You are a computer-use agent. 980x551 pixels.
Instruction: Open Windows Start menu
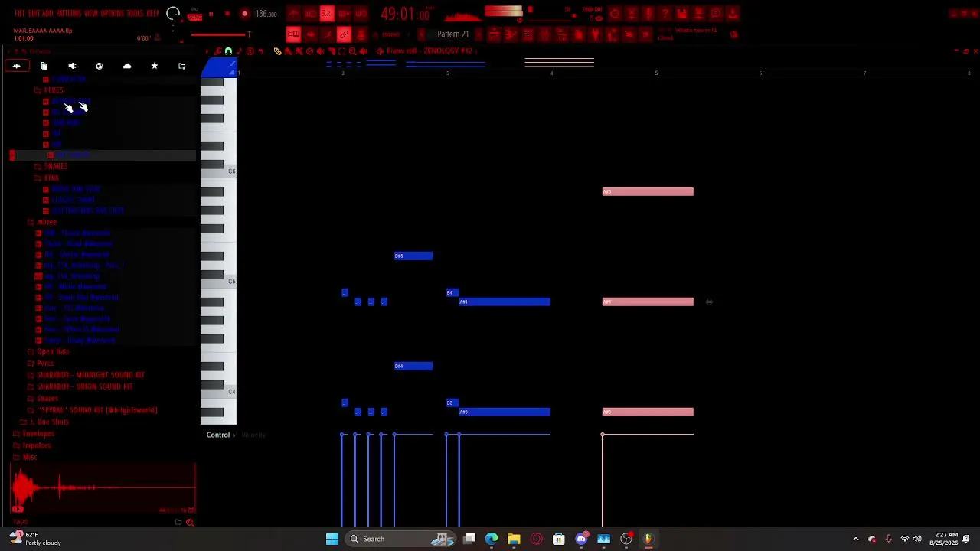tap(332, 539)
